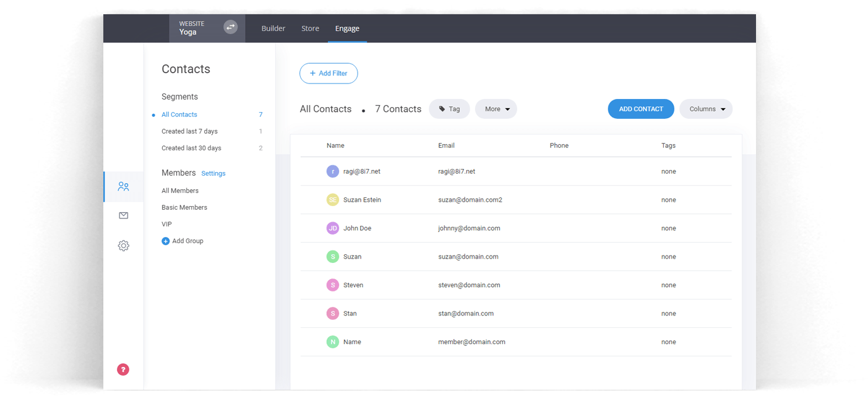Select the All Contacts segment

(179, 114)
